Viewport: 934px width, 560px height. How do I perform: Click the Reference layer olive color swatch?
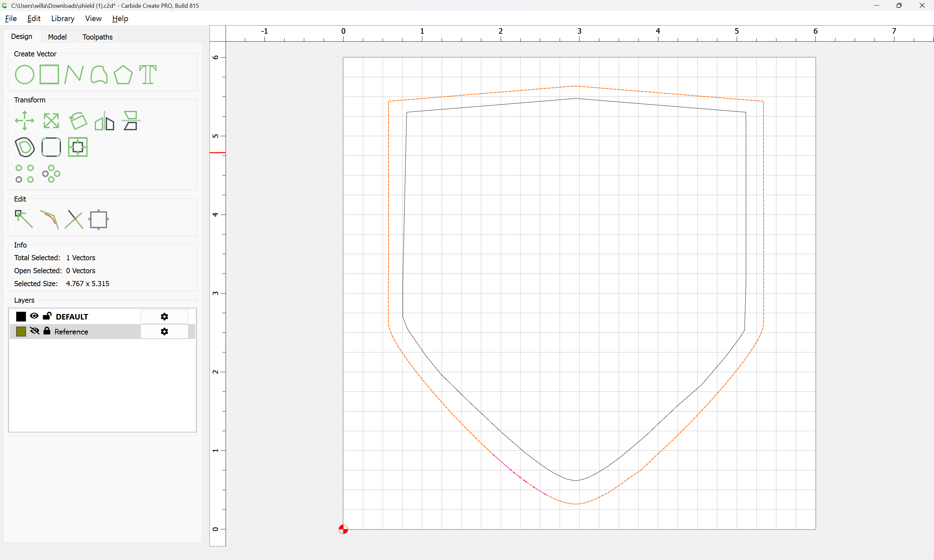(21, 331)
